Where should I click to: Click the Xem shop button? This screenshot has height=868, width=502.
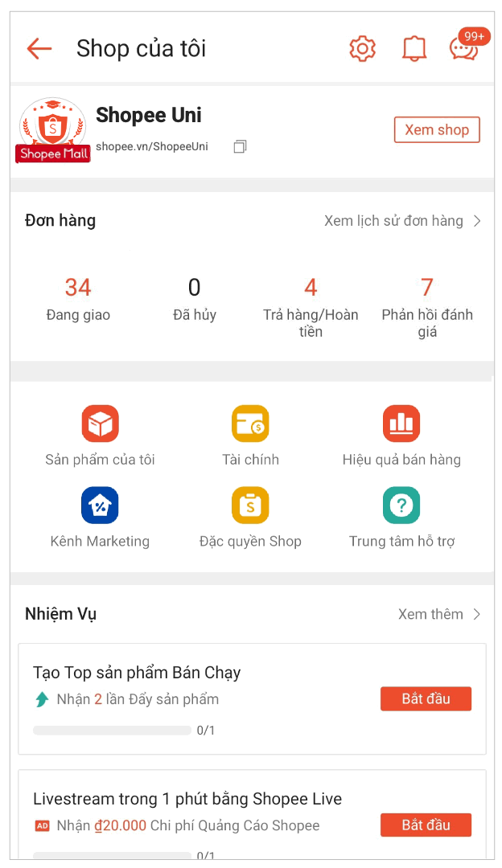437,130
